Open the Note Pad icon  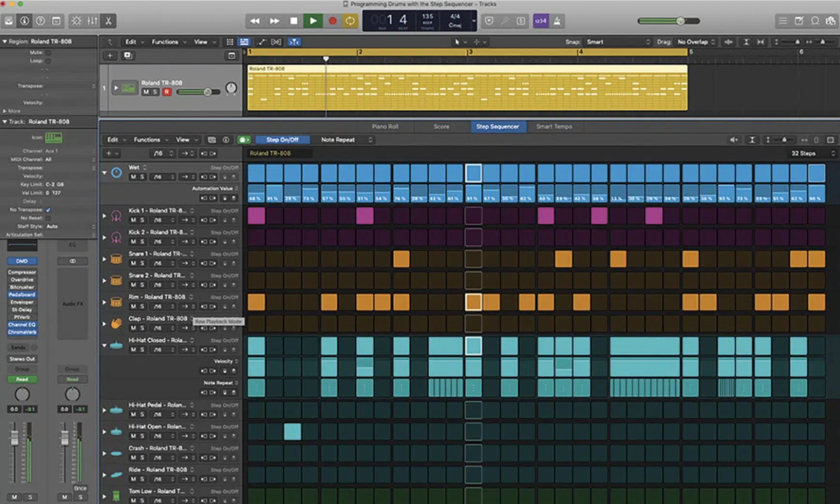tap(799, 21)
